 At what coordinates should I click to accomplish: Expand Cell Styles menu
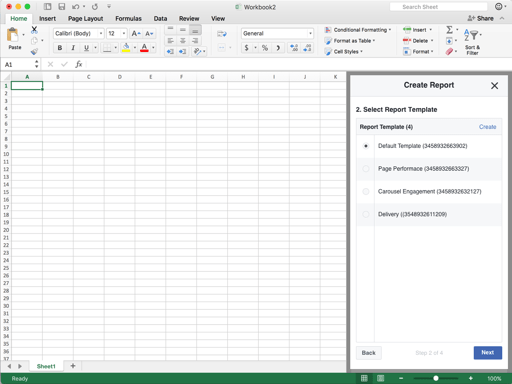click(x=344, y=52)
